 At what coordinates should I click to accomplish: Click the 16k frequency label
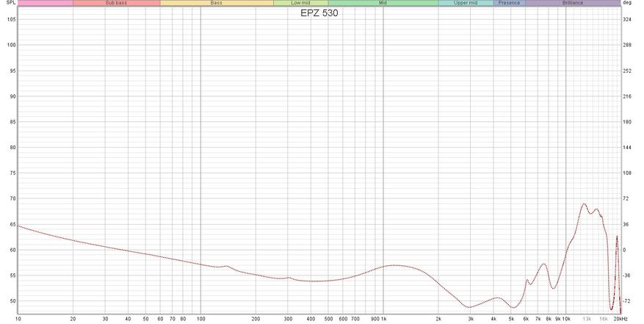(604, 319)
